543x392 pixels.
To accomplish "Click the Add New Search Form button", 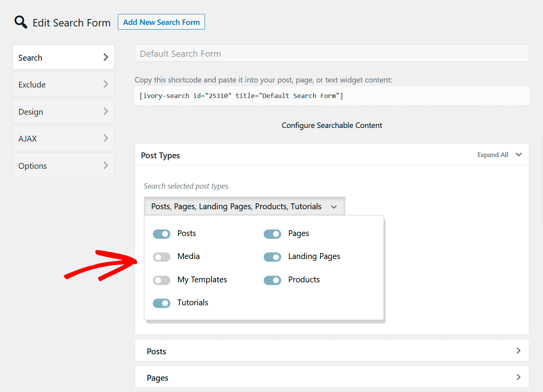I will [161, 22].
